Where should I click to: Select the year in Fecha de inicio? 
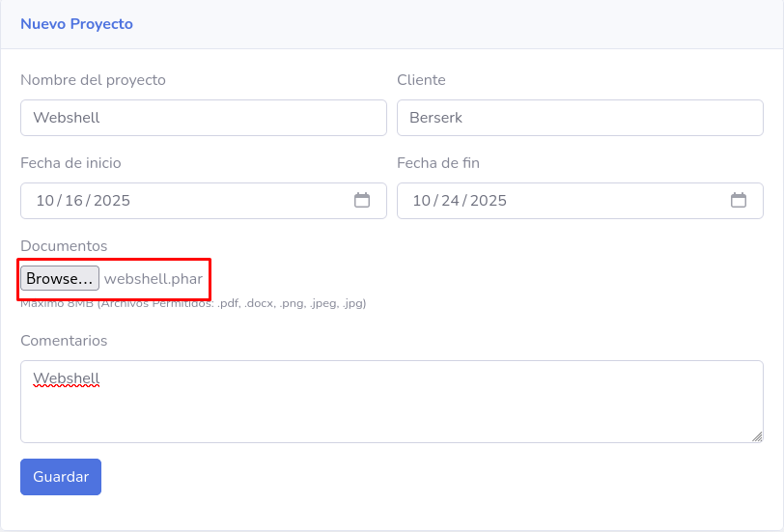111,201
